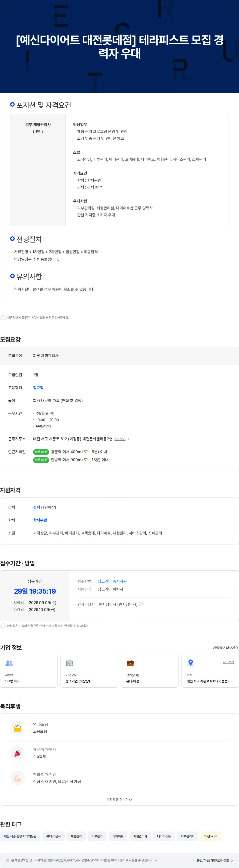This screenshot has height=868, width=239.
Task: Click the 대전 1호선 badge for 탄방역
Action: pyautogui.click(x=41, y=460)
